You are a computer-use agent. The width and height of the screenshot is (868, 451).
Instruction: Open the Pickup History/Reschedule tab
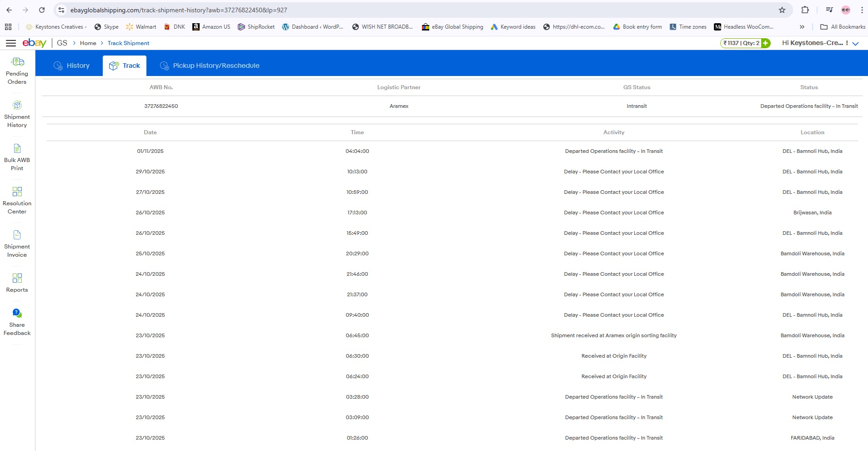click(x=210, y=66)
